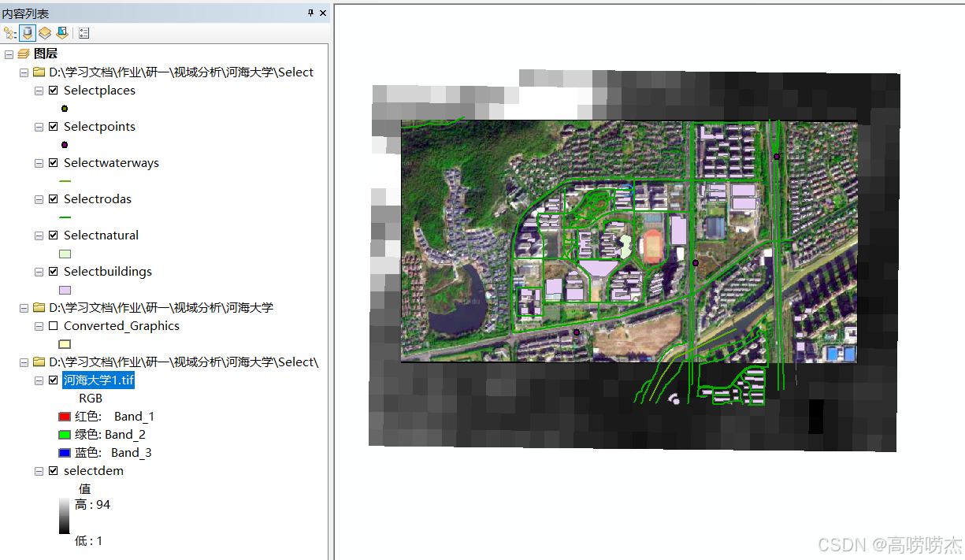Collapse Selectbuildings layer legend

click(39, 272)
